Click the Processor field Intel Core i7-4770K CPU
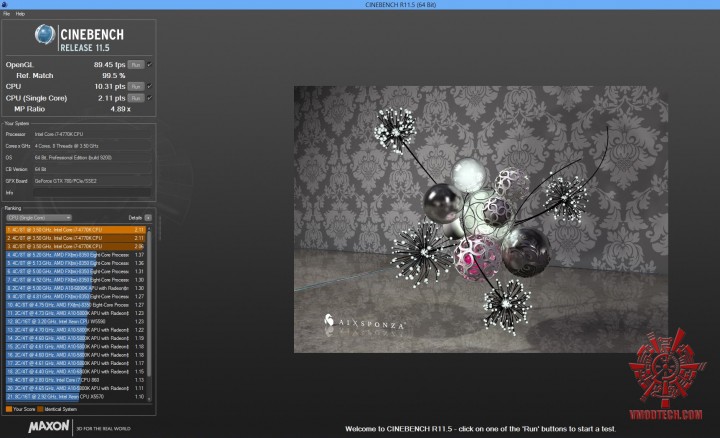 pos(92,134)
